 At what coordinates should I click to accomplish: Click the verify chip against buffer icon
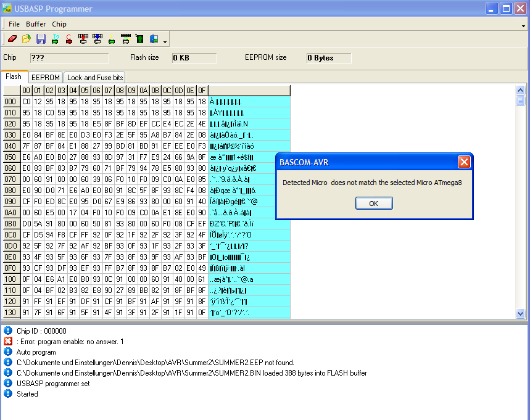pos(126,39)
